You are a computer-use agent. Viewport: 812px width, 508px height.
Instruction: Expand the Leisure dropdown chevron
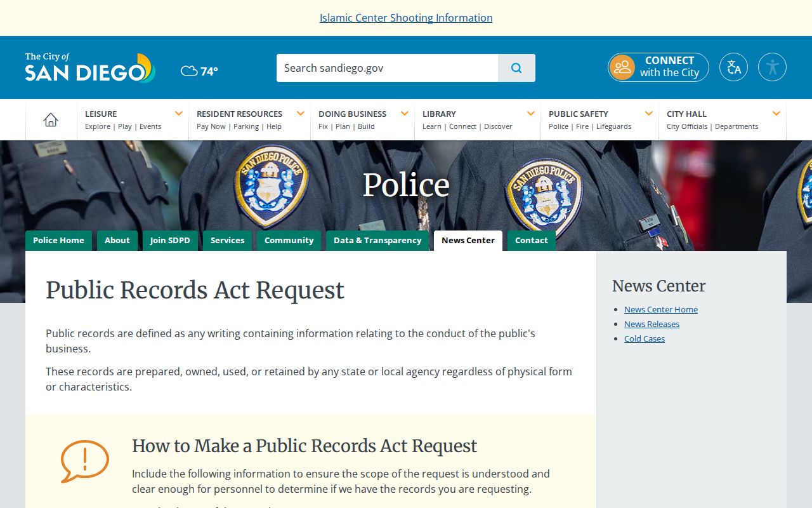coord(179,114)
